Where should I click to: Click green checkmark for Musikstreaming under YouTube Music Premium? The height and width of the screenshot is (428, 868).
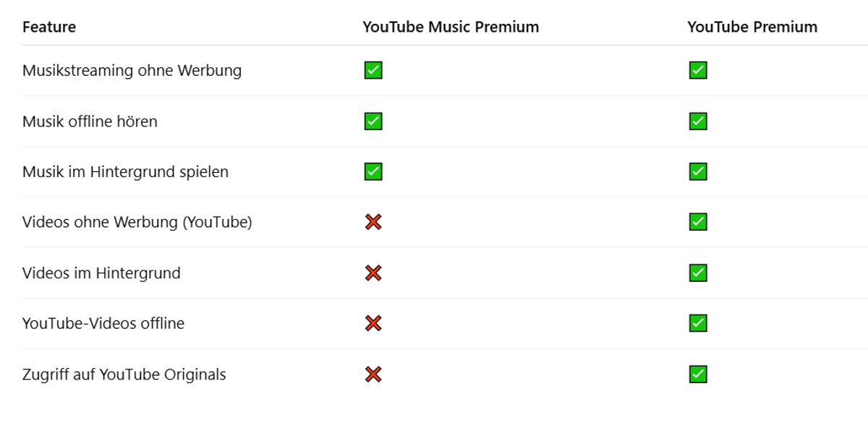[x=373, y=70]
